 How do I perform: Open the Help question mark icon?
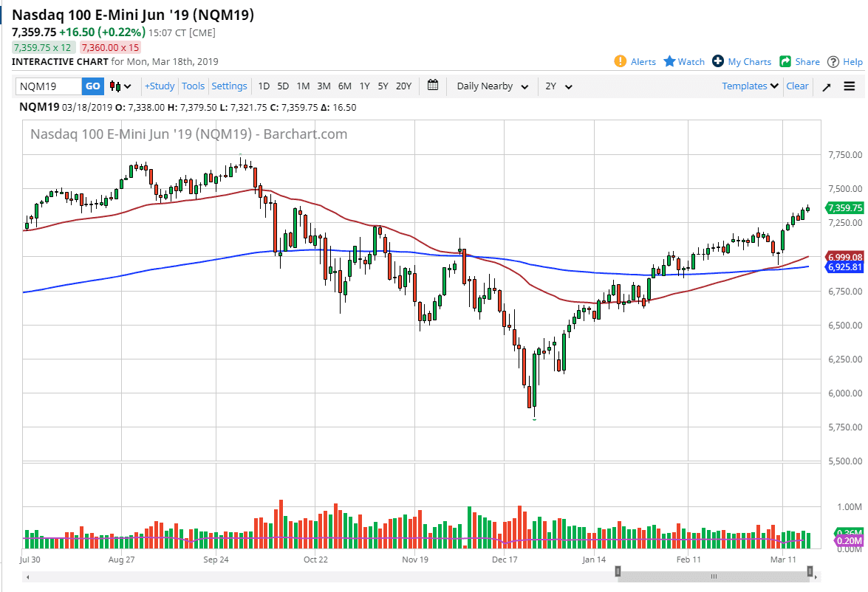pyautogui.click(x=833, y=61)
